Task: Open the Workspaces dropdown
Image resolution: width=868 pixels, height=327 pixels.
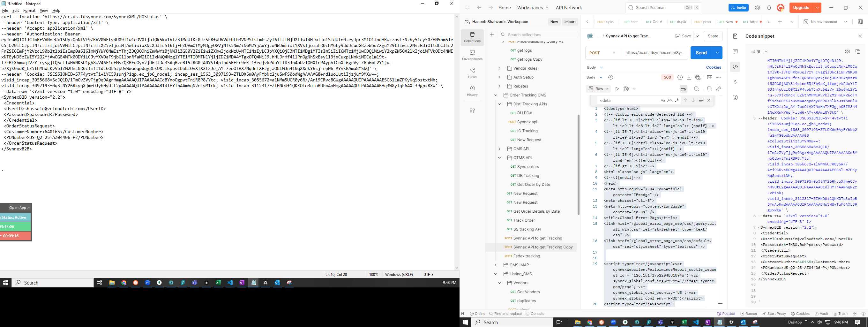Action: [533, 8]
